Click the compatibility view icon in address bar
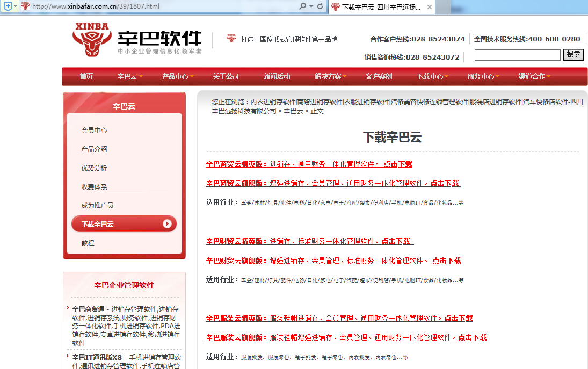 (x=8, y=6)
